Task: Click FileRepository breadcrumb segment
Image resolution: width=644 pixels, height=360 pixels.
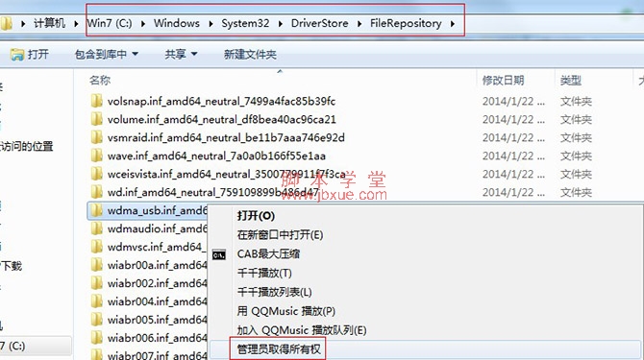Action: click(406, 23)
